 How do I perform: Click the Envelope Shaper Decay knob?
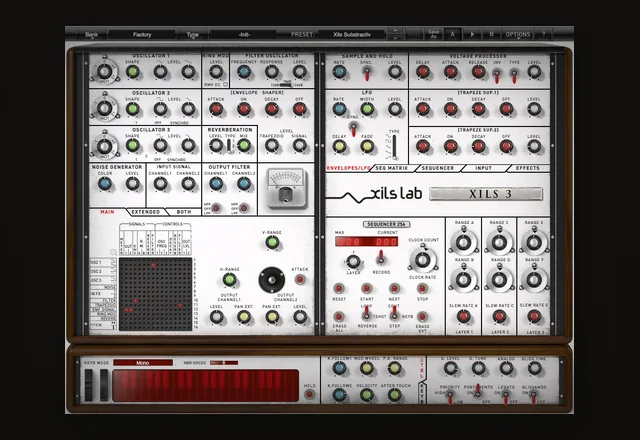[x=271, y=109]
